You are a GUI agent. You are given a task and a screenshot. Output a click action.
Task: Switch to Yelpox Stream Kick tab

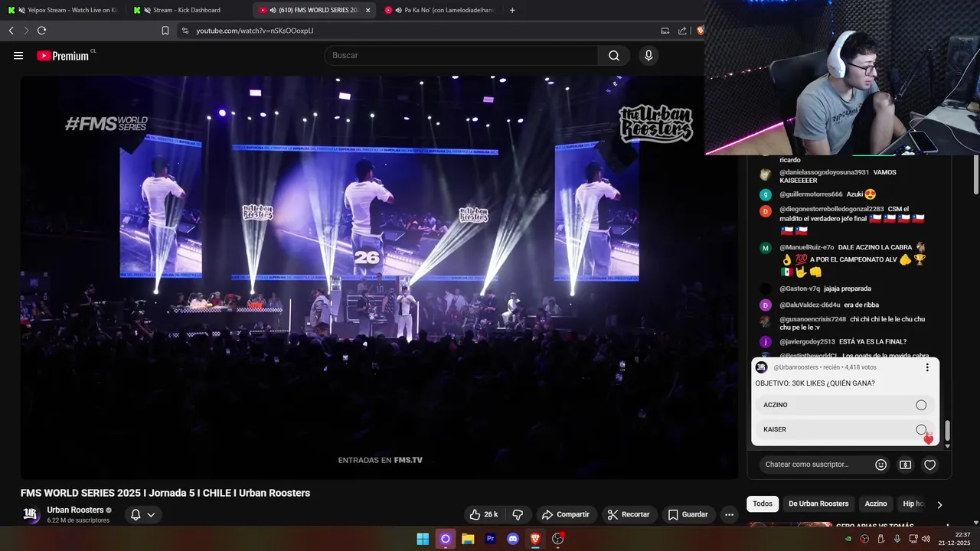tap(63, 10)
